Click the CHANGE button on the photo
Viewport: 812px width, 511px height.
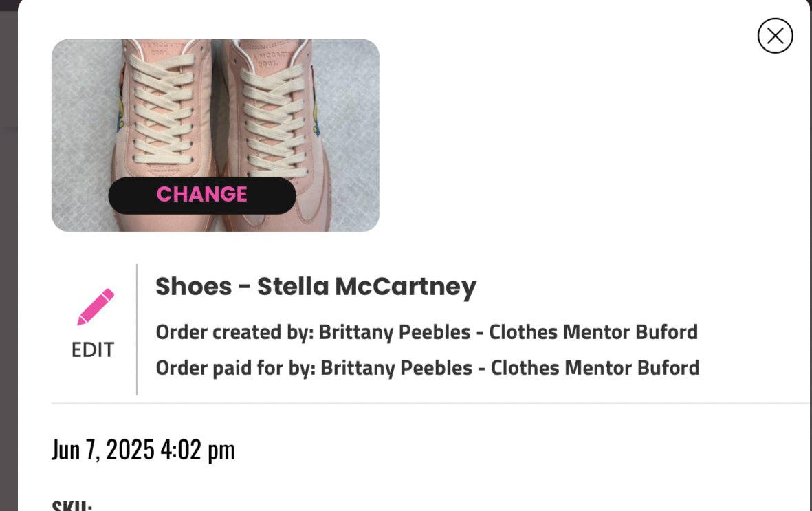pyautogui.click(x=201, y=195)
